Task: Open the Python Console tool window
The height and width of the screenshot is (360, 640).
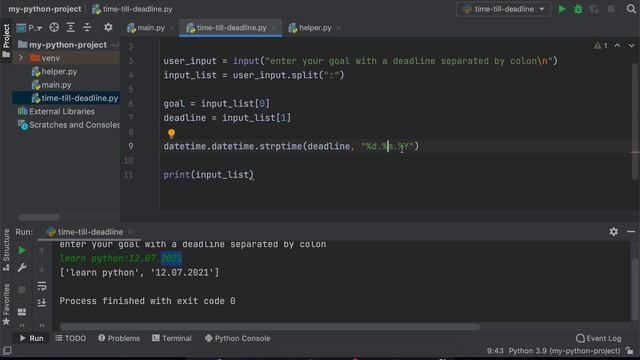Action: (x=238, y=338)
